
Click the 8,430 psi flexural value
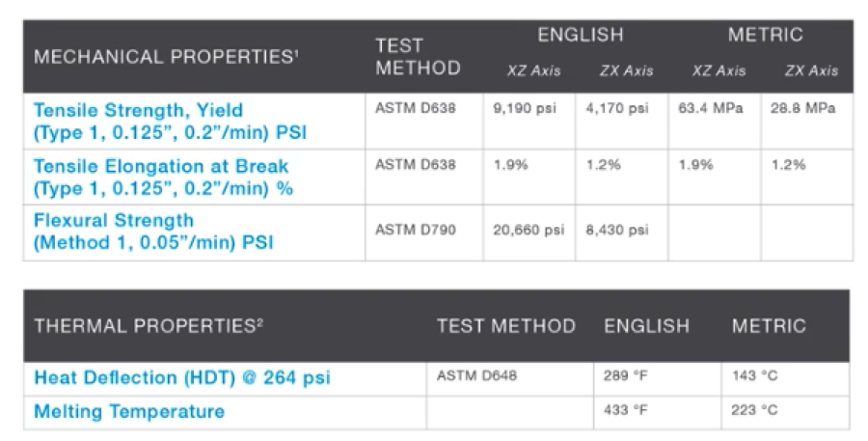point(616,230)
